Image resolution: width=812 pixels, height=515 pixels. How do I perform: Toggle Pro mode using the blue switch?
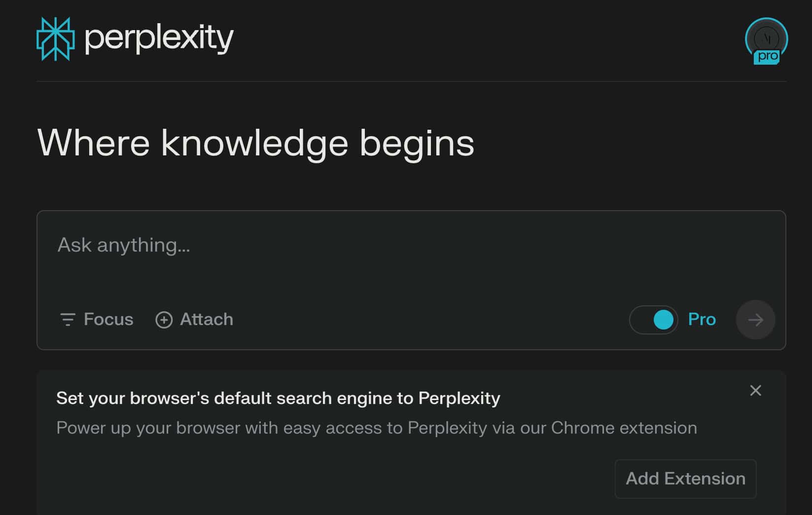pyautogui.click(x=653, y=320)
